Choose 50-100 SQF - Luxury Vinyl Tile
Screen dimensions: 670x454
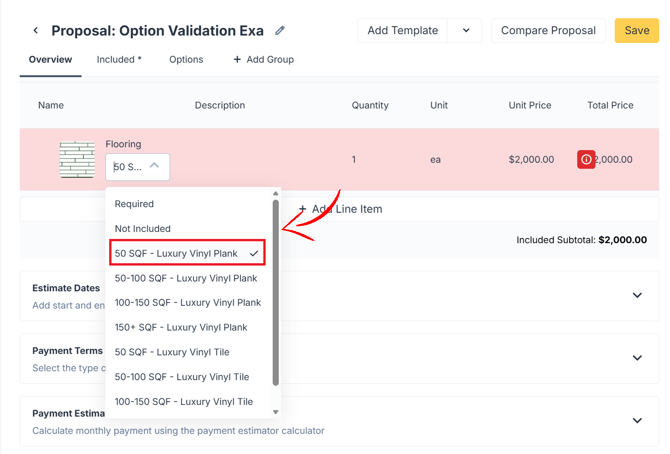coord(187,377)
